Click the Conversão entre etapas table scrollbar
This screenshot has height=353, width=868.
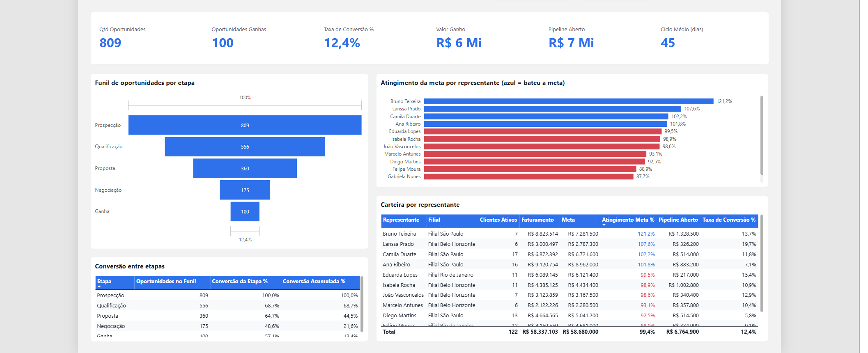pyautogui.click(x=362, y=304)
